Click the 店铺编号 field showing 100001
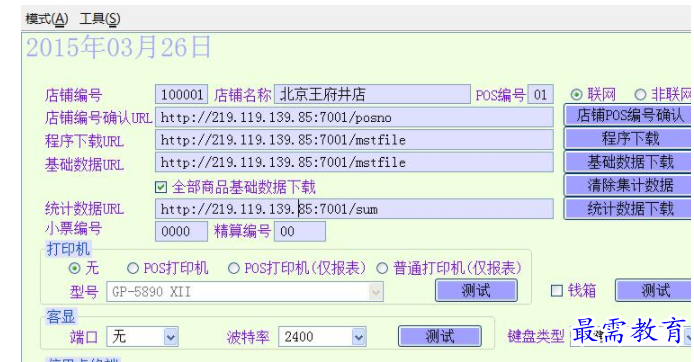 [181, 94]
